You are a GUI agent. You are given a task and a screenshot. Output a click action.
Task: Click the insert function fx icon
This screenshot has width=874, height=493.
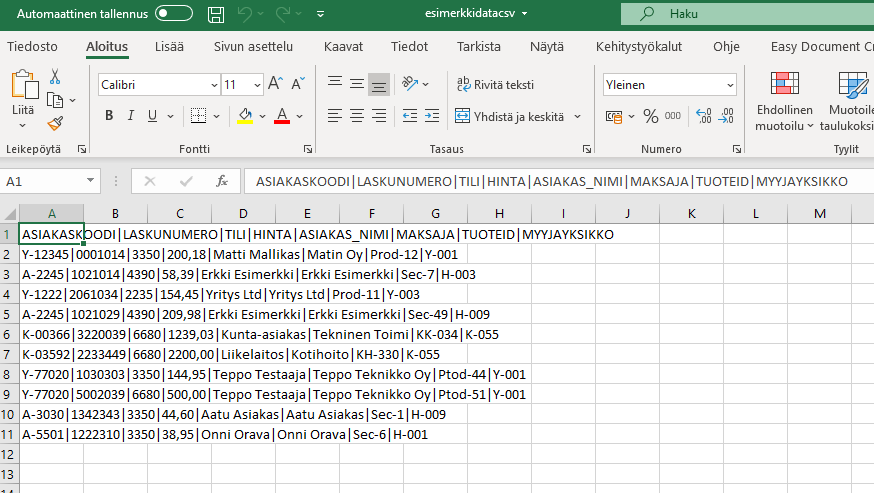coord(222,181)
